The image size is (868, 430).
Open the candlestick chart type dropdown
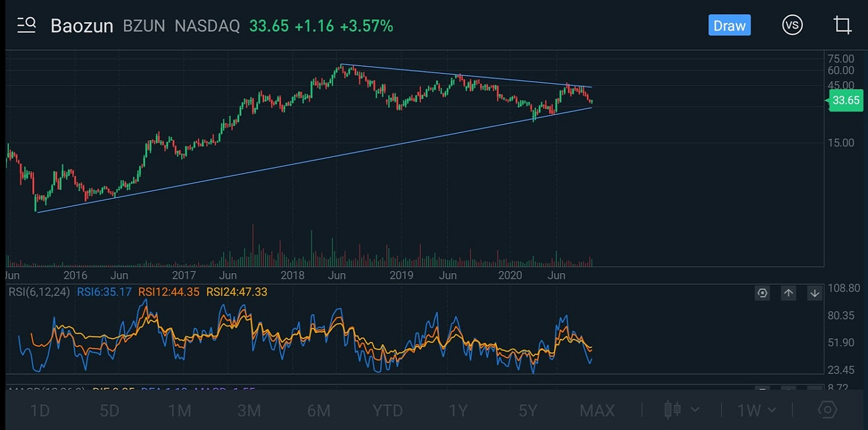tap(681, 410)
